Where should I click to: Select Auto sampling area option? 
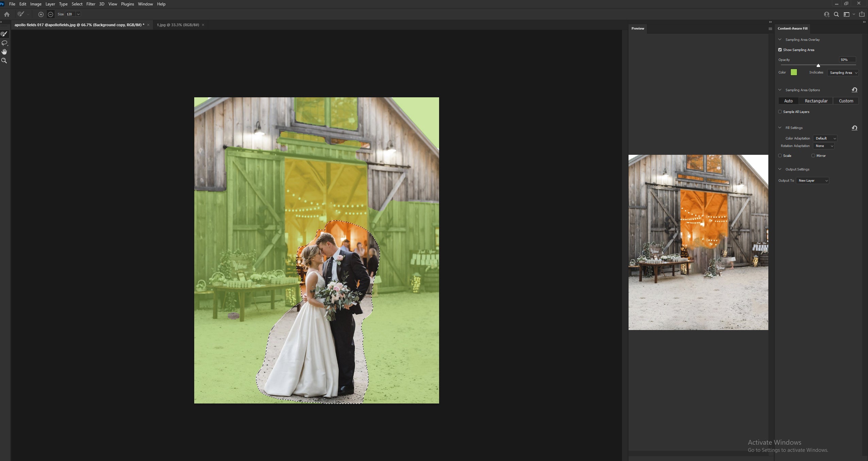coord(788,100)
